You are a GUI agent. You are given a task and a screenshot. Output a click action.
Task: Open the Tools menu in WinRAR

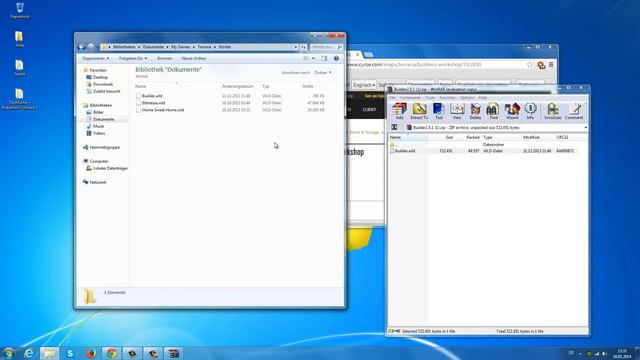(430, 98)
